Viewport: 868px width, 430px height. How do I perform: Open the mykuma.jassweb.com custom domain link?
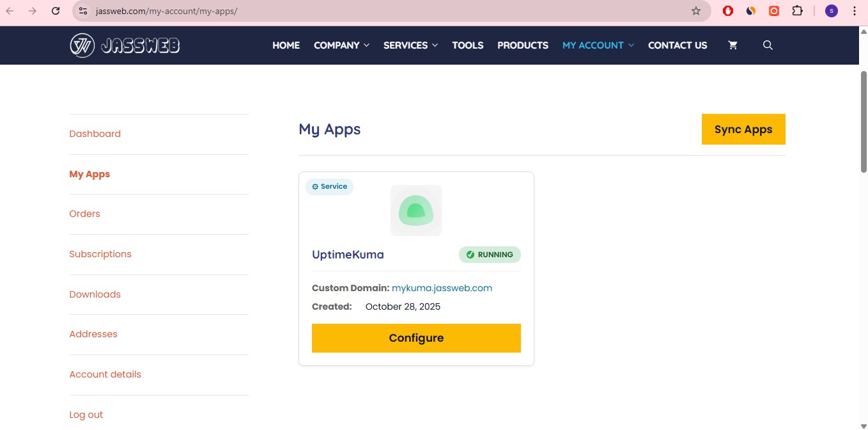(x=442, y=288)
